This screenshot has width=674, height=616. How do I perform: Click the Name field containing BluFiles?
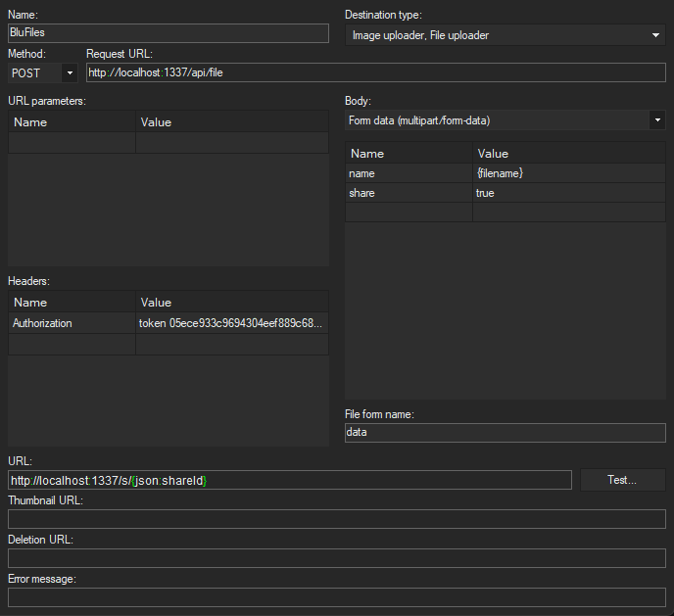168,33
